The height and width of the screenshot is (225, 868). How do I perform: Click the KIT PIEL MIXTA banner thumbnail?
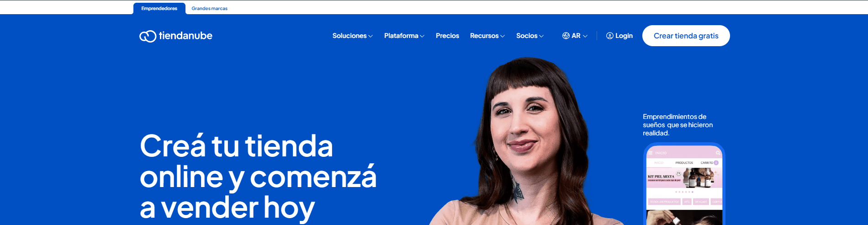tap(684, 178)
